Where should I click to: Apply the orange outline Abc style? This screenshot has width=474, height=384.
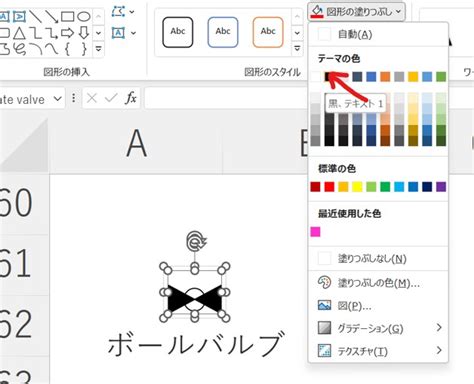point(268,32)
